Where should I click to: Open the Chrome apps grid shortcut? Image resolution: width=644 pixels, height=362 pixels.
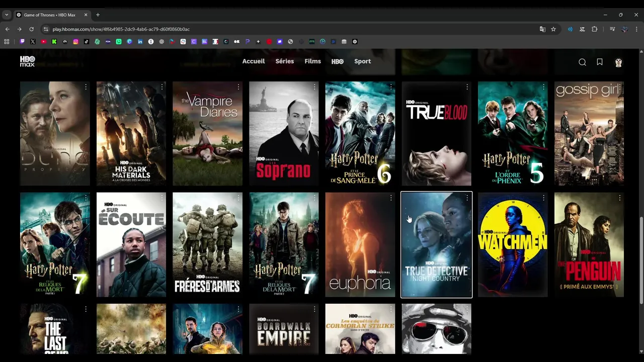7,42
